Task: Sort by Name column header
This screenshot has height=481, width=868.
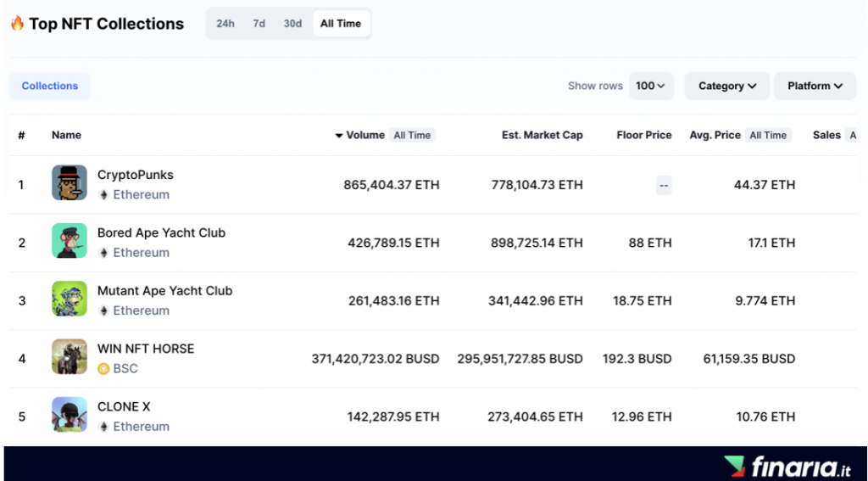Action: [66, 135]
